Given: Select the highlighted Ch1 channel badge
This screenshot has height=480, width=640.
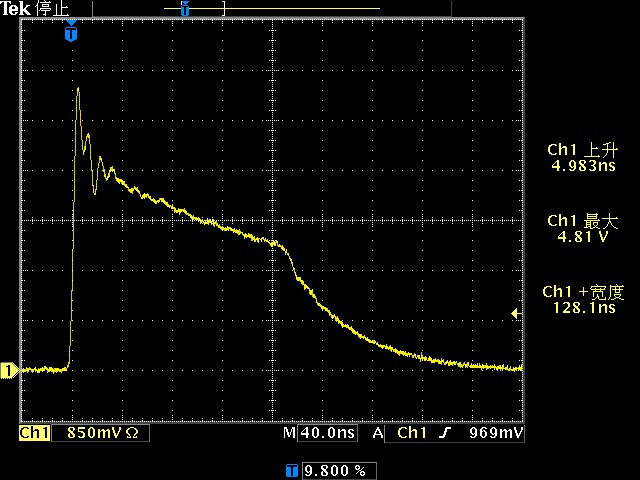Looking at the screenshot, I should tap(34, 433).
